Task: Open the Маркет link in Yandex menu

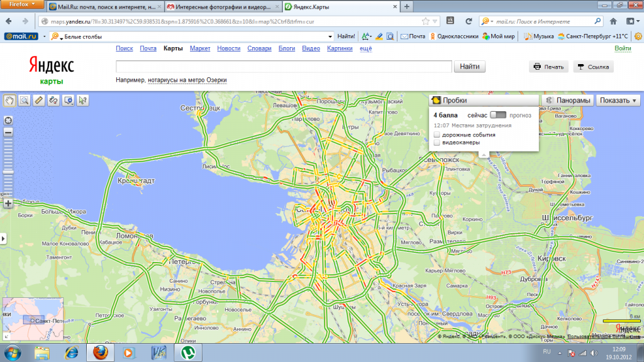Action: 200,48
